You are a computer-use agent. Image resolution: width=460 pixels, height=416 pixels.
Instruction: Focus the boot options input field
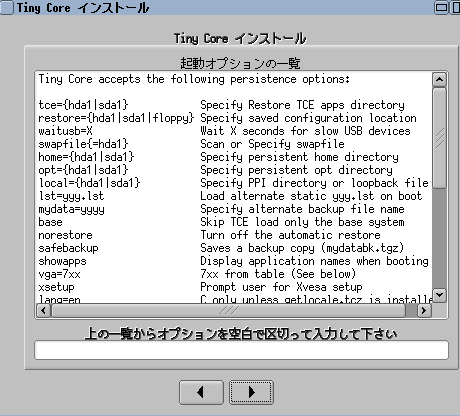pos(241,350)
